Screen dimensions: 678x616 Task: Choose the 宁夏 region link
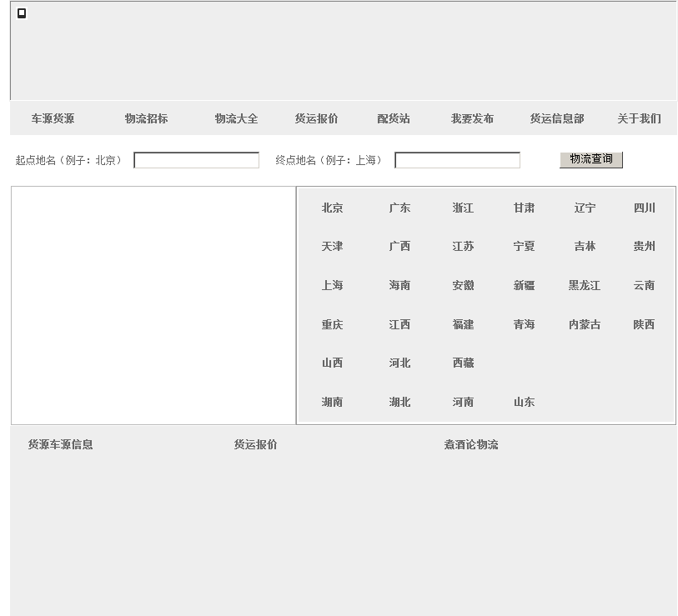[x=524, y=247]
